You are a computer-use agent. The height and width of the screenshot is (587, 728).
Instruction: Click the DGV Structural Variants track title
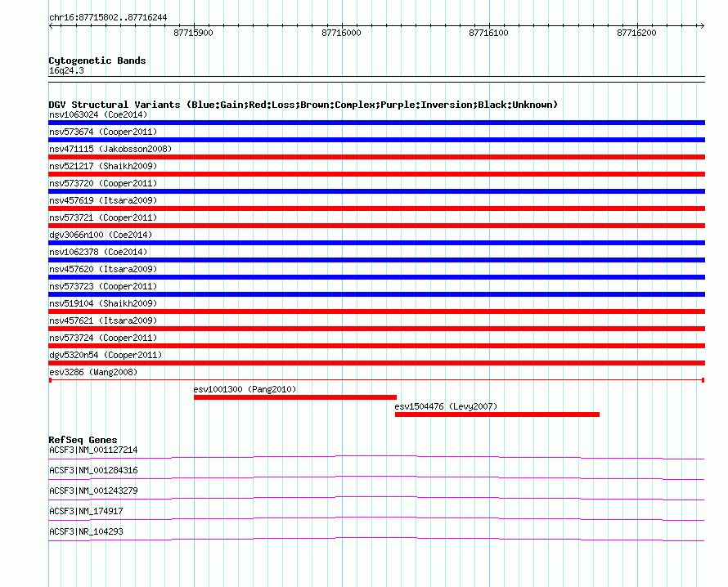[303, 105]
